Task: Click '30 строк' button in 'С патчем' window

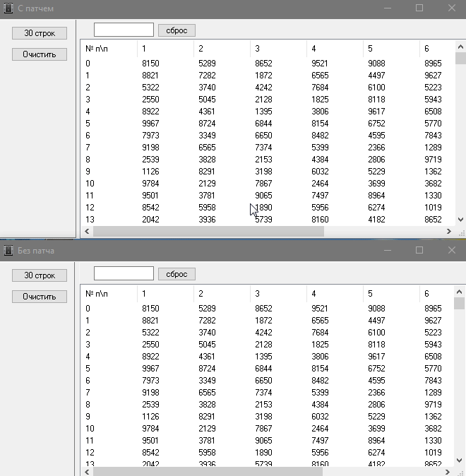Action: 40,33
